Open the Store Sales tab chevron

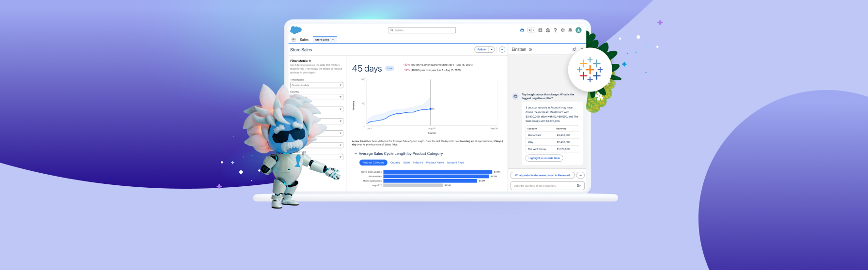[333, 40]
